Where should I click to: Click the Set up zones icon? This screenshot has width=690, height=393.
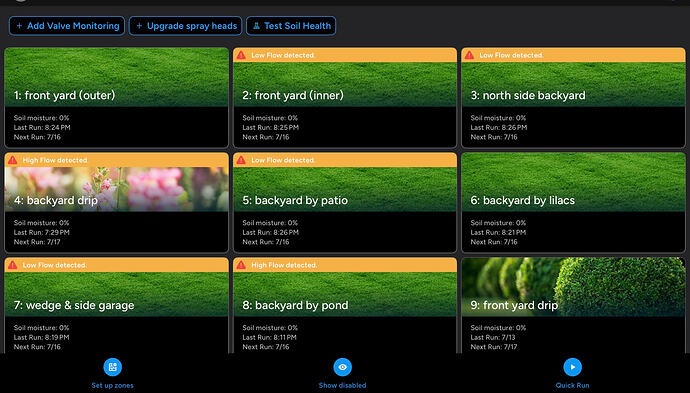(x=113, y=367)
